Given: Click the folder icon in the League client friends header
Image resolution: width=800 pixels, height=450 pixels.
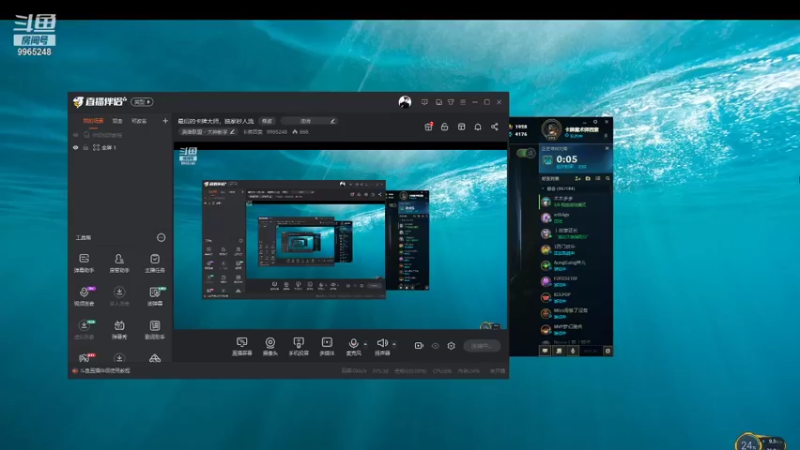Looking at the screenshot, I should (588, 179).
